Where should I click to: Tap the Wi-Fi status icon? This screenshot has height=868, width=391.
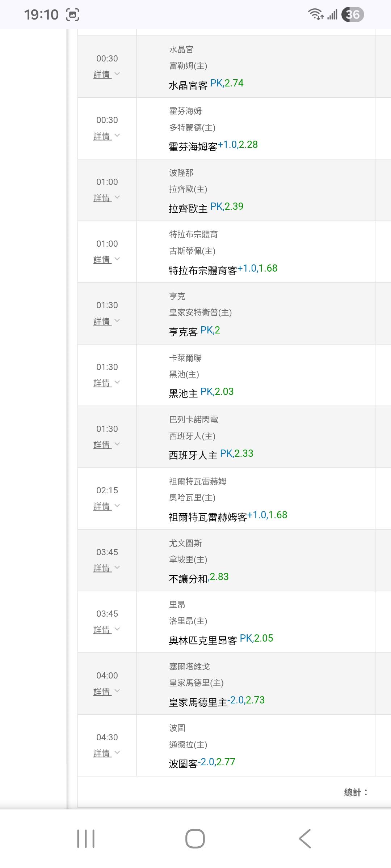click(x=315, y=14)
